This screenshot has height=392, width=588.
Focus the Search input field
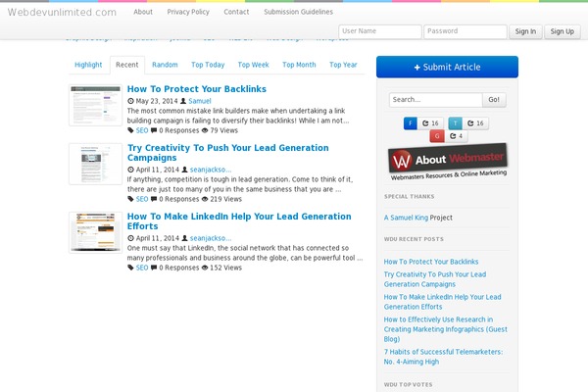click(436, 100)
